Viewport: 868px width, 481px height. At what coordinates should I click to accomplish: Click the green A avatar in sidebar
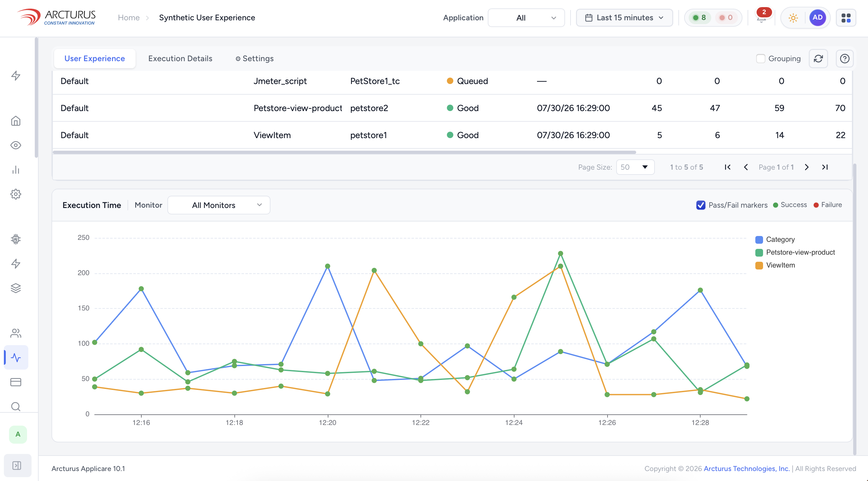18,435
